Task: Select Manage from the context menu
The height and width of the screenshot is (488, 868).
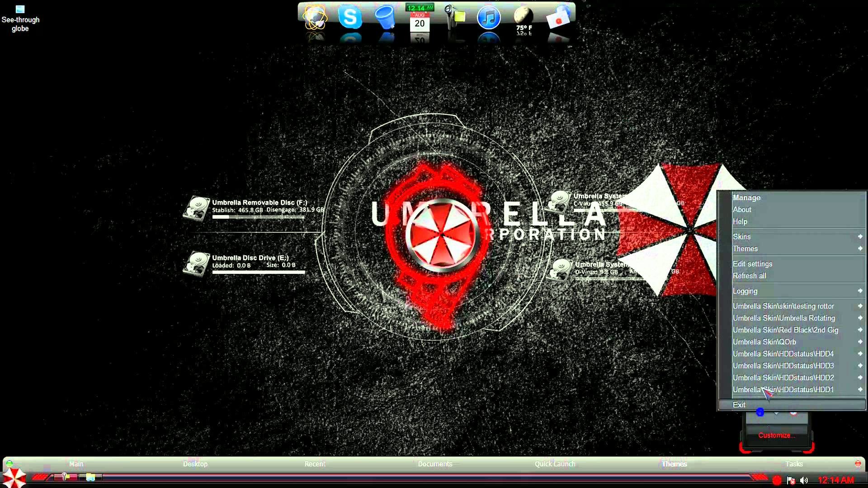Action: (747, 197)
